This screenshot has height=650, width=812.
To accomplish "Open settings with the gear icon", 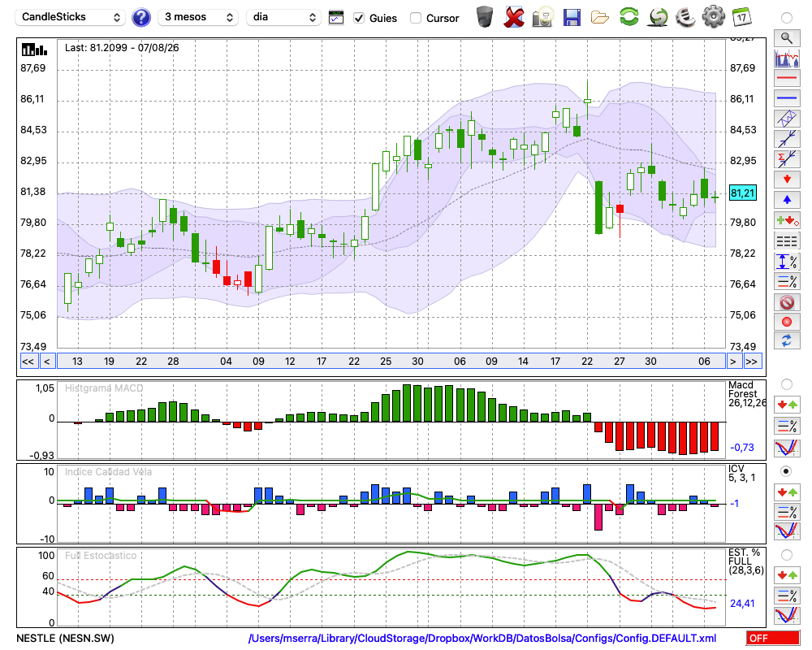I will pos(713,17).
